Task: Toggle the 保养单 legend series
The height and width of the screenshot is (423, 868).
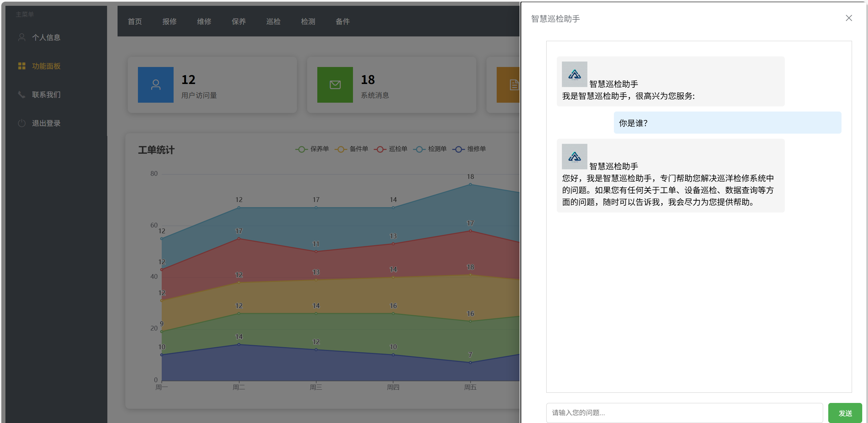Action: point(312,149)
